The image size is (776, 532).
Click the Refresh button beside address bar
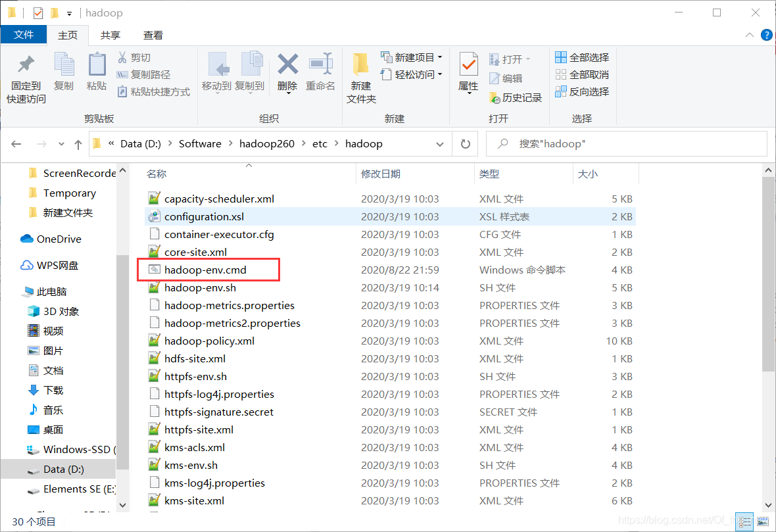(465, 144)
